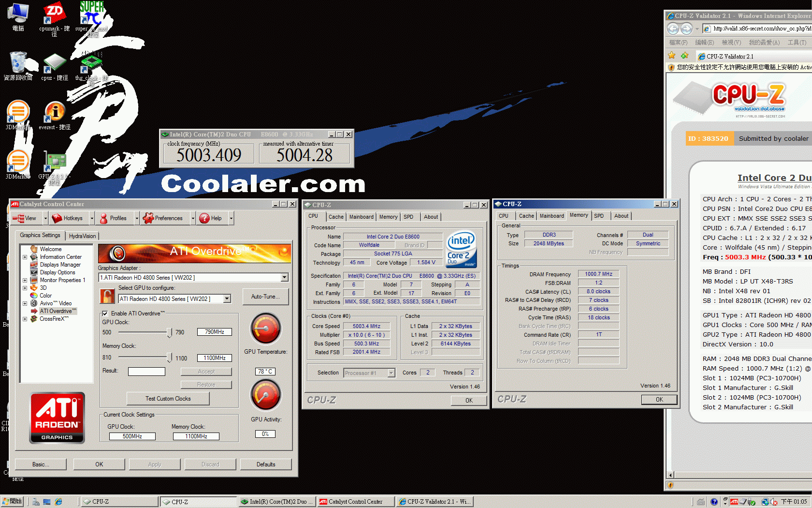Click the View icon in Catalyst toolbar
The image size is (812, 508).
(x=18, y=218)
